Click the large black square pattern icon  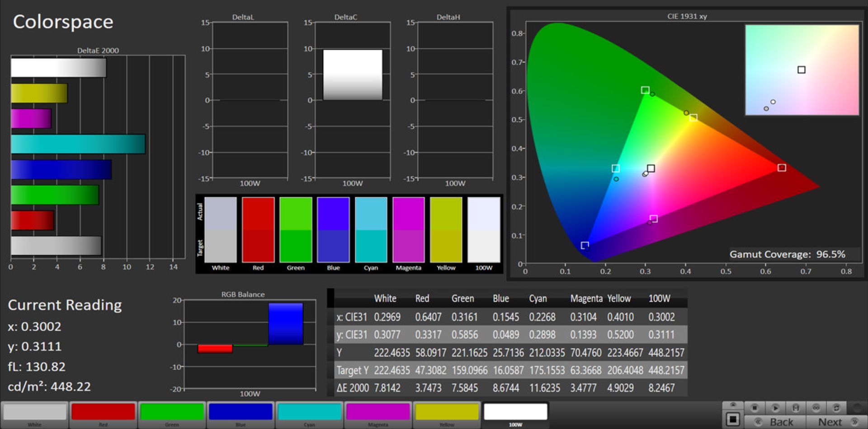pos(733,419)
